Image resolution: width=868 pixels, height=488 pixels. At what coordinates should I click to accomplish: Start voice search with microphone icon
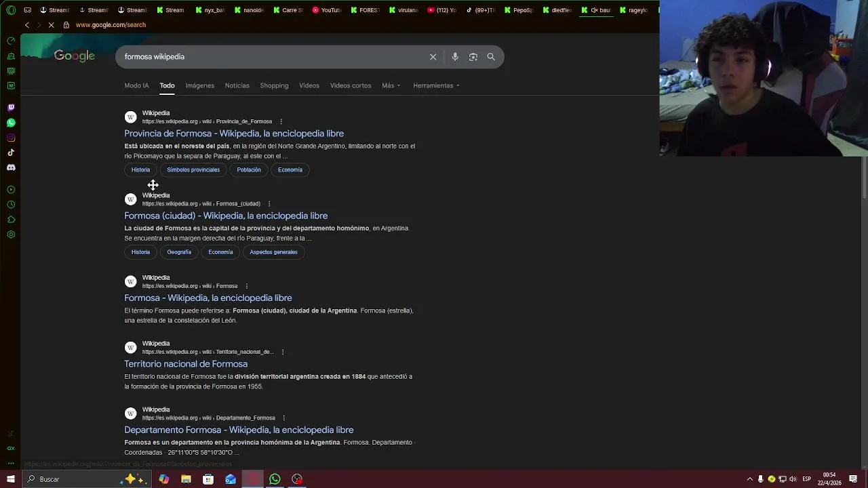455,57
